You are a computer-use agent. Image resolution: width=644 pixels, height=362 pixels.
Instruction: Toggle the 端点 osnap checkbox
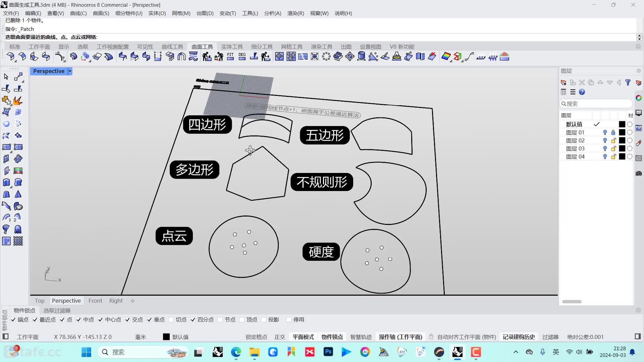tap(13, 320)
